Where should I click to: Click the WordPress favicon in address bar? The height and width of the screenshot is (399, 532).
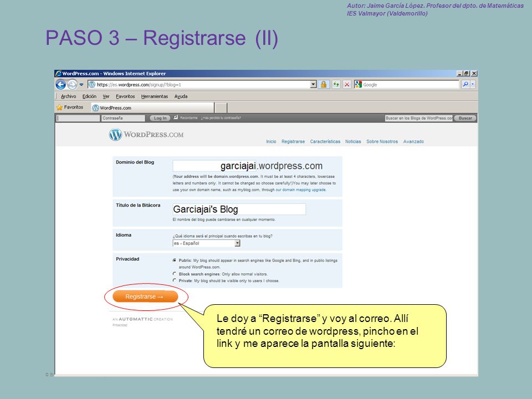tap(91, 84)
